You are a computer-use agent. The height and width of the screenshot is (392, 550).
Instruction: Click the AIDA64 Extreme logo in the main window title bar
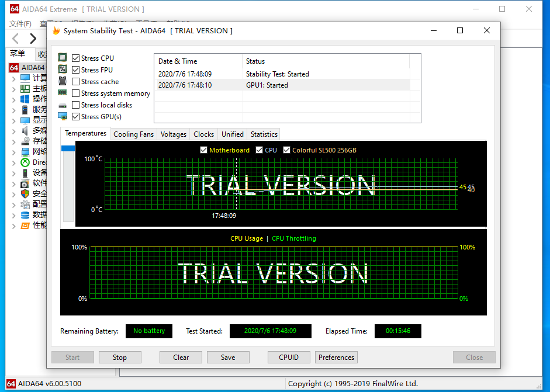tap(15, 9)
